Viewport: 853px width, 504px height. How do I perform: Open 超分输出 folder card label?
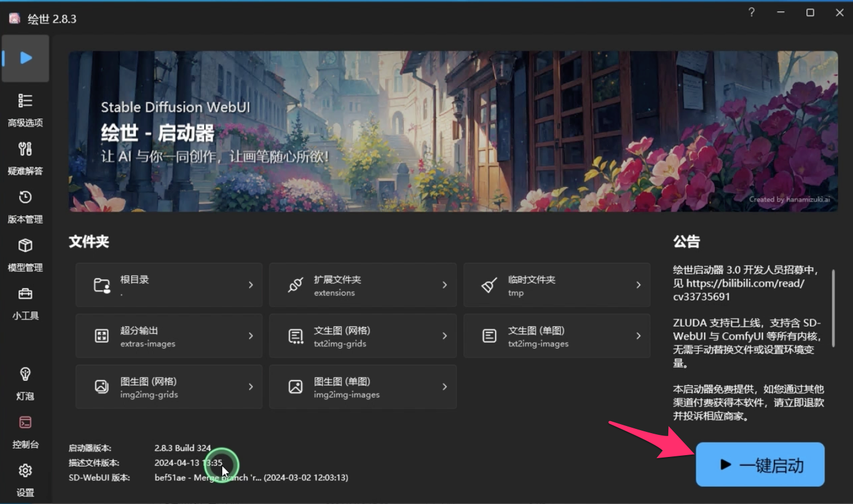(x=139, y=331)
